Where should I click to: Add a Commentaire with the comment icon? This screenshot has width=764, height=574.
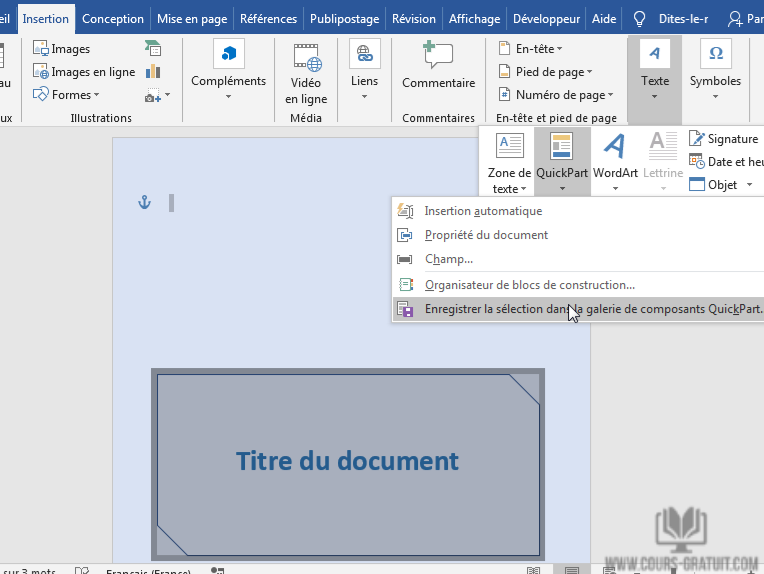(438, 55)
